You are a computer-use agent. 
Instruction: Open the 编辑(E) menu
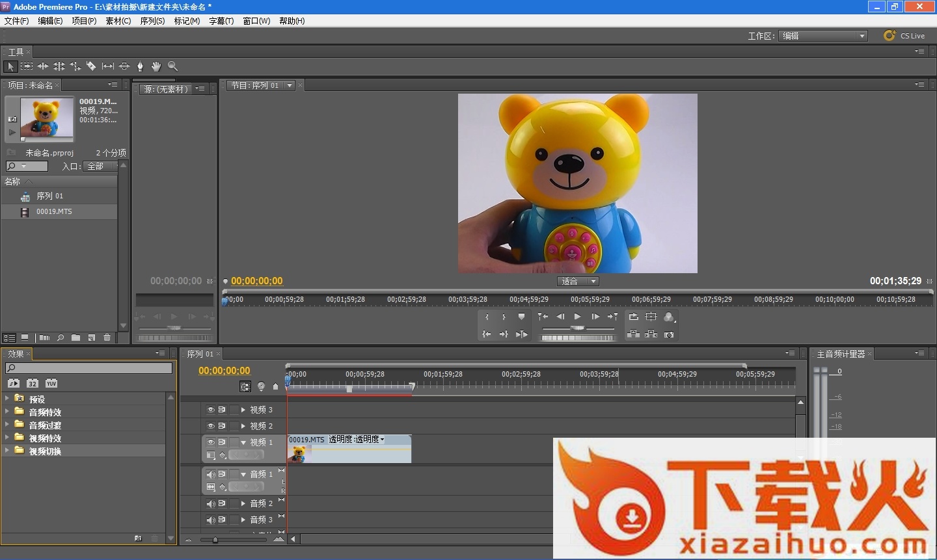(x=50, y=21)
